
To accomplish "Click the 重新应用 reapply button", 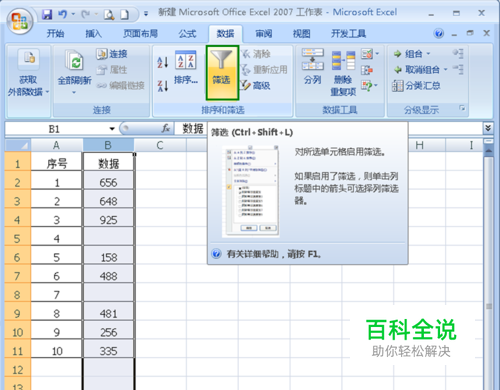I will pos(264,70).
